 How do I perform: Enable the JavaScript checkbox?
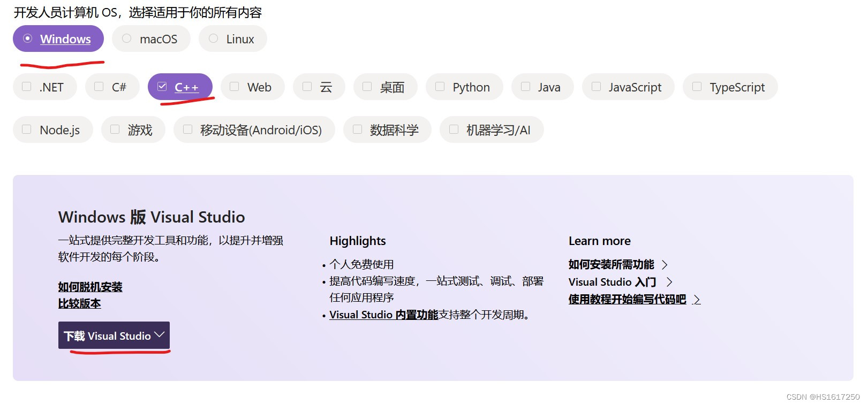[596, 87]
